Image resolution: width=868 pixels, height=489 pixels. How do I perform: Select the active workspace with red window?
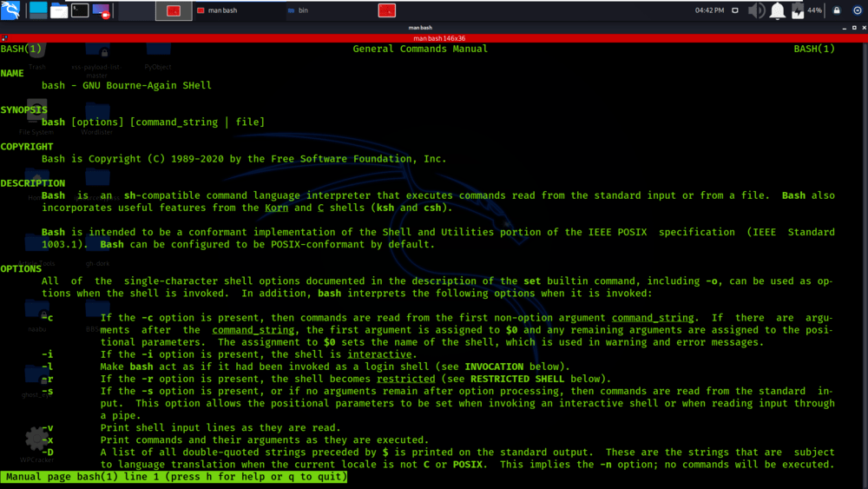click(174, 10)
